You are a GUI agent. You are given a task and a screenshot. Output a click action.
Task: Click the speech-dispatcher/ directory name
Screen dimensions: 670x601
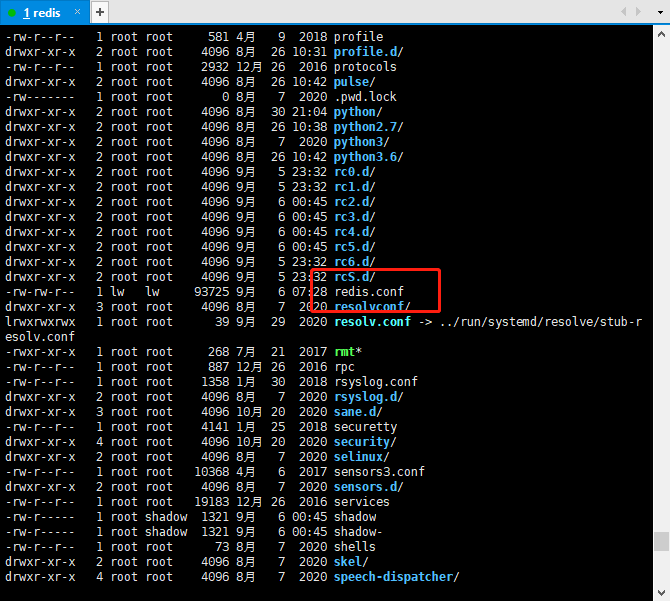point(396,577)
